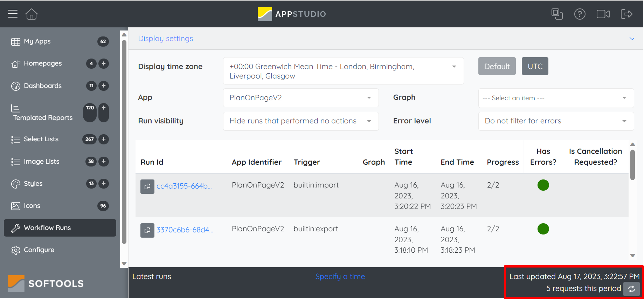
Task: Click the End Time column header
Action: (x=457, y=162)
